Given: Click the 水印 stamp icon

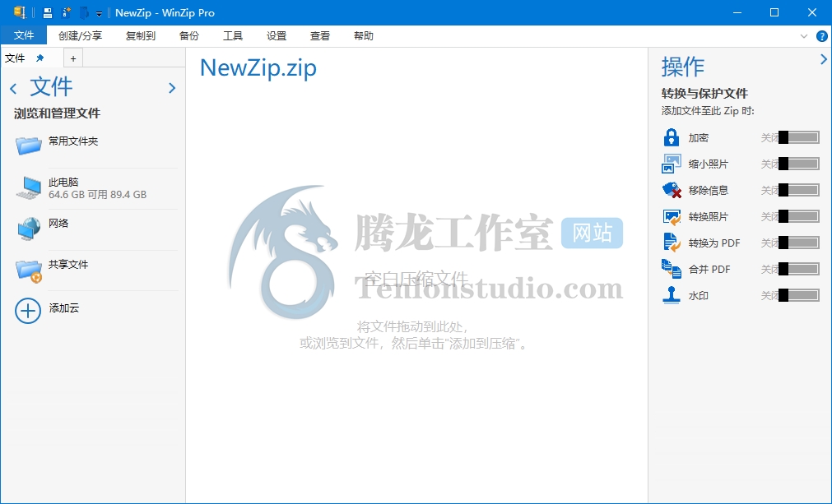Looking at the screenshot, I should point(672,295).
